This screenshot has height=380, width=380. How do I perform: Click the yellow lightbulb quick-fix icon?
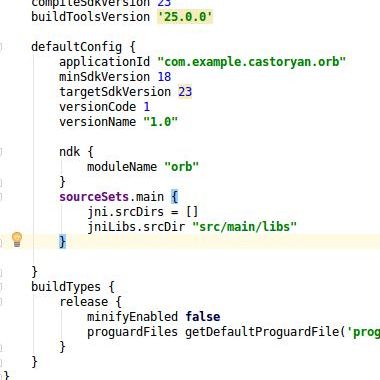pyautogui.click(x=17, y=239)
